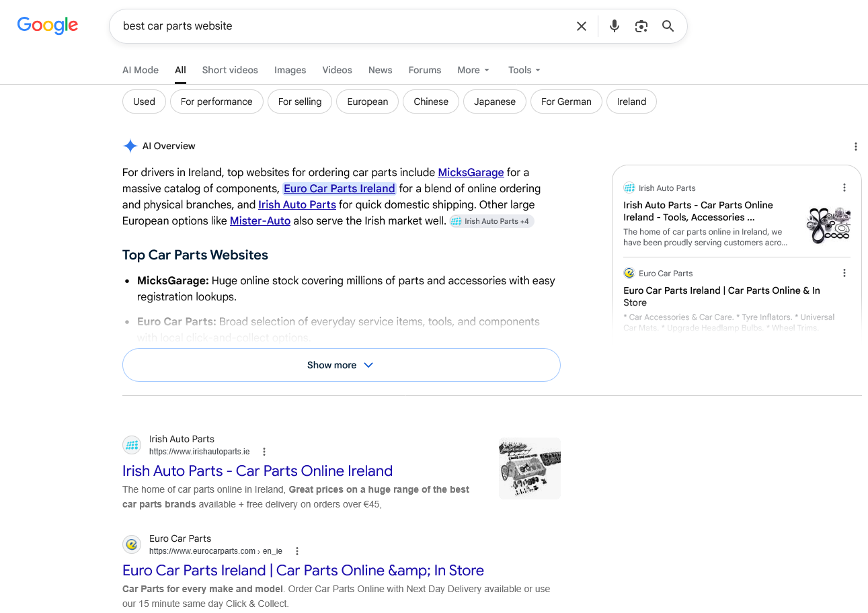Click Irish Auto Parts result favicon
868x613 pixels.
132,445
